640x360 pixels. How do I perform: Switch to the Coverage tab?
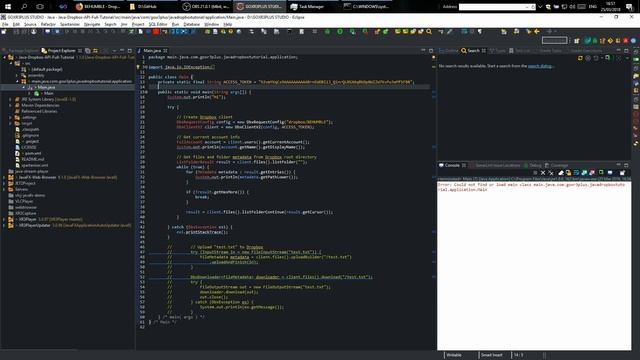pos(557,165)
